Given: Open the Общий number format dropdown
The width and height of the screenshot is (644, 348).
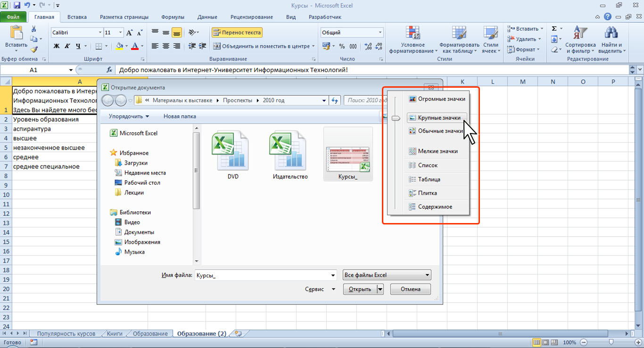Looking at the screenshot, I should (x=380, y=33).
